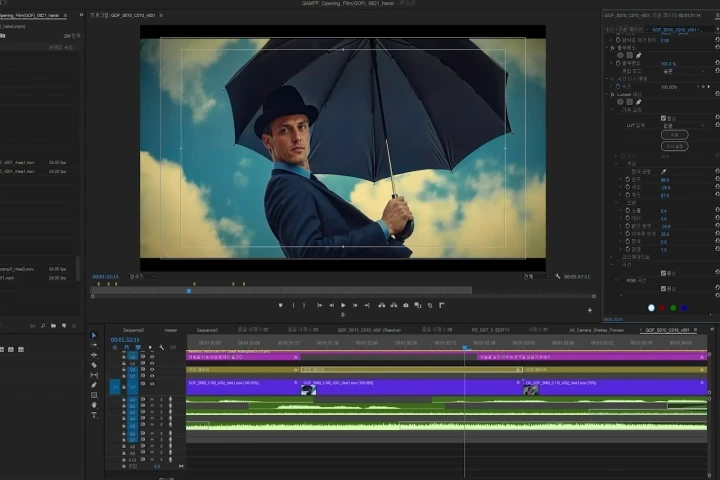
Task: Toggle Opacity stopwatch animation
Action: (618, 63)
